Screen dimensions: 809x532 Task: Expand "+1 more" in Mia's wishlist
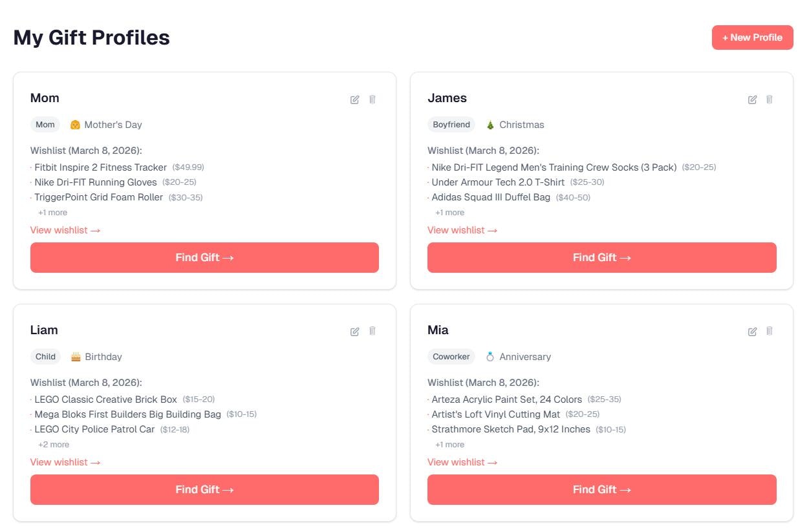[x=449, y=445]
